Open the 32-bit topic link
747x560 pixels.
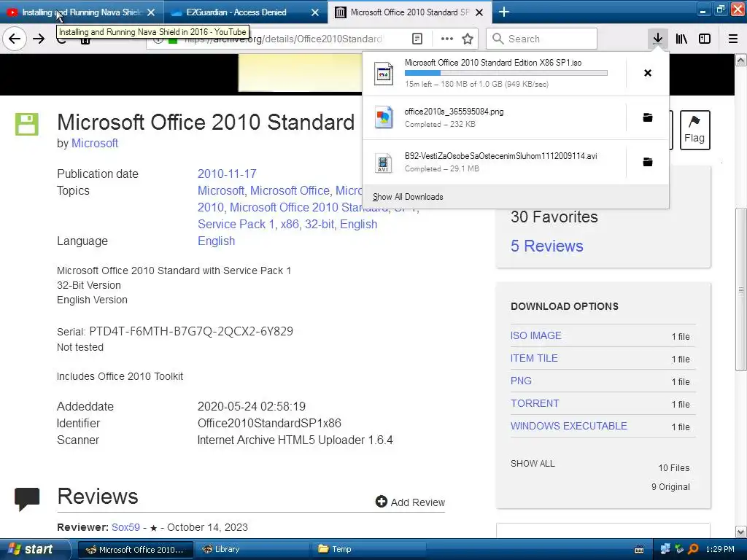(x=320, y=224)
